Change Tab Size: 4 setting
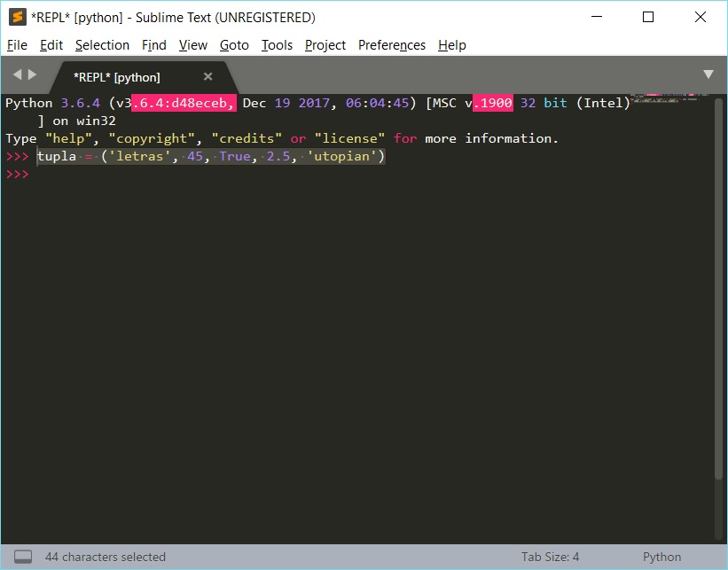 [550, 557]
